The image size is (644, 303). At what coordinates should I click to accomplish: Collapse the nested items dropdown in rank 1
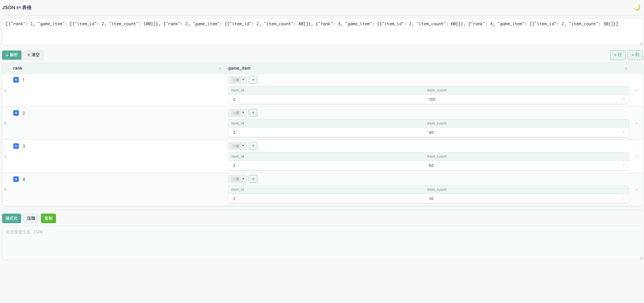click(238, 80)
